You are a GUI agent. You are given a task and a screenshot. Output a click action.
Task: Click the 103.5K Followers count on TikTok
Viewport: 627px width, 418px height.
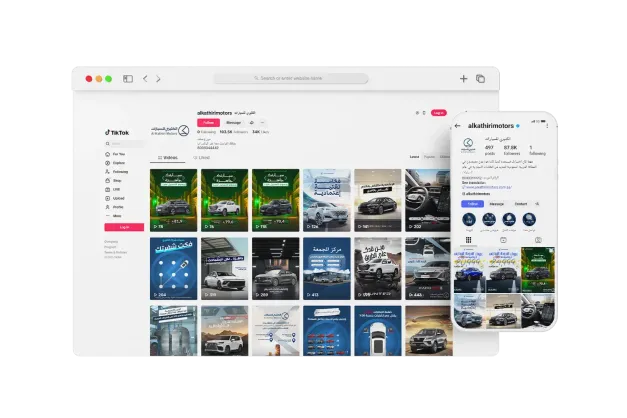click(x=234, y=132)
